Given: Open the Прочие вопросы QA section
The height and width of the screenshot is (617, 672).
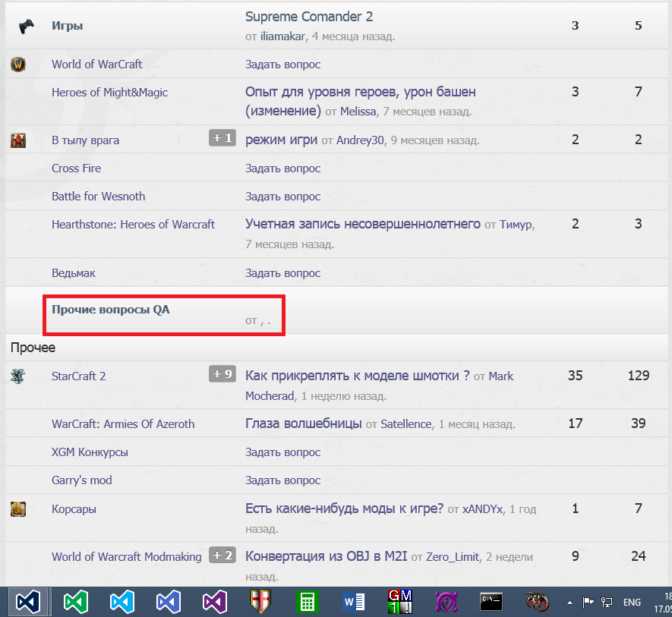Looking at the screenshot, I should (111, 310).
